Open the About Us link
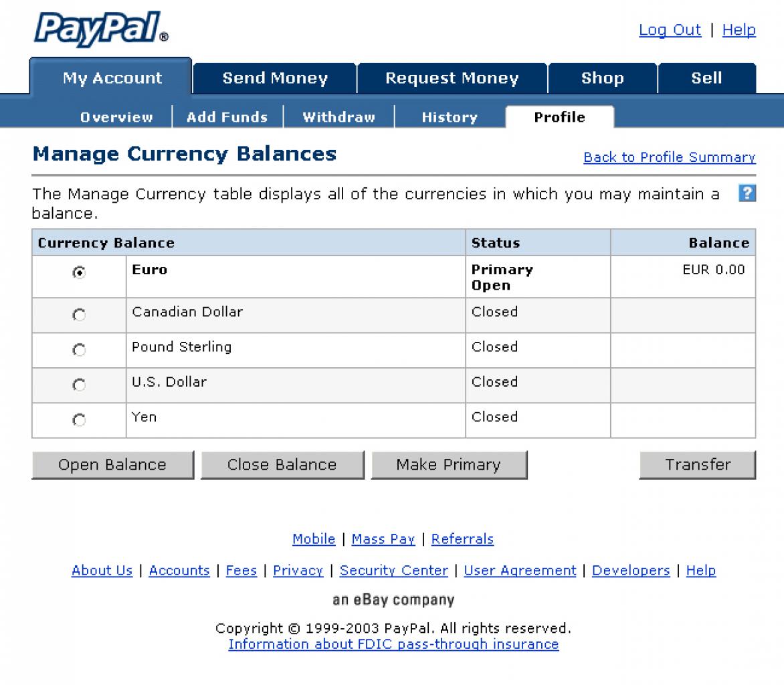The width and height of the screenshot is (784, 685). click(102, 571)
